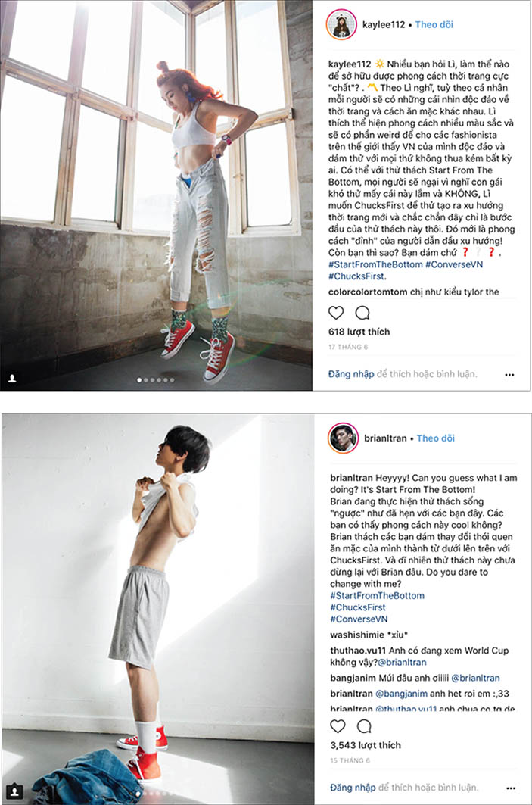Open the comment bubble on brianltran's post

[364, 726]
